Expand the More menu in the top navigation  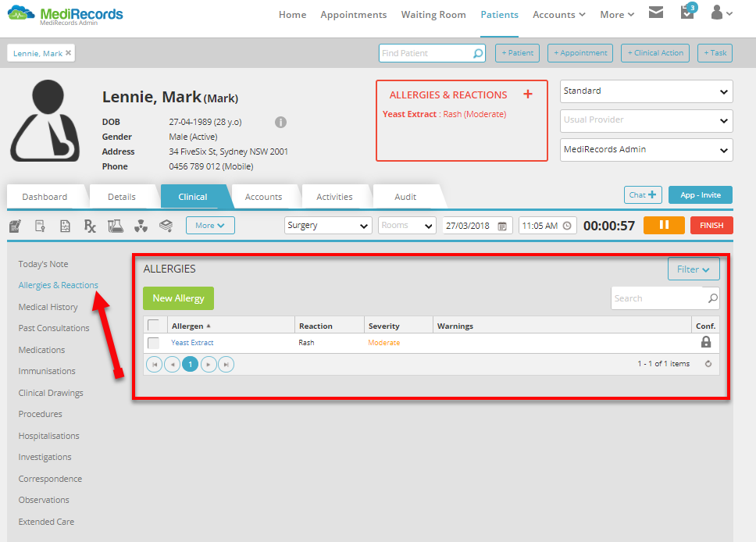coord(617,15)
